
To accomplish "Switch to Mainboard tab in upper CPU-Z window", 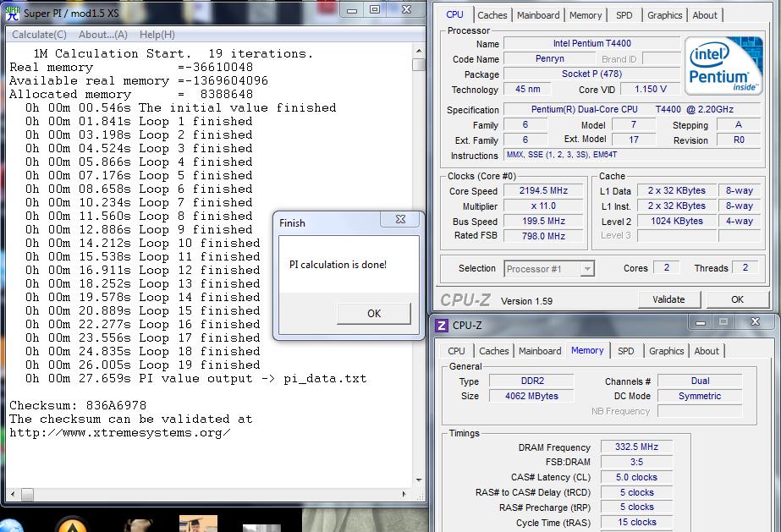I will pos(538,15).
